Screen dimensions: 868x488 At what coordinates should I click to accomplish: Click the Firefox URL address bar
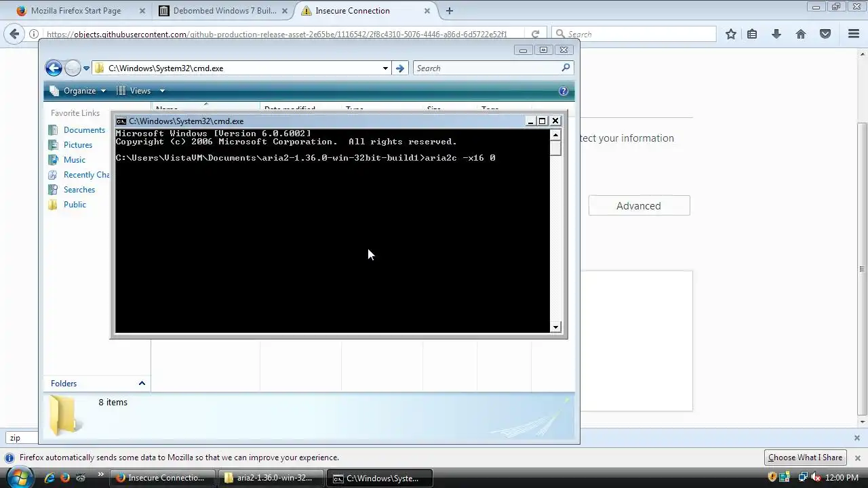[x=278, y=34]
